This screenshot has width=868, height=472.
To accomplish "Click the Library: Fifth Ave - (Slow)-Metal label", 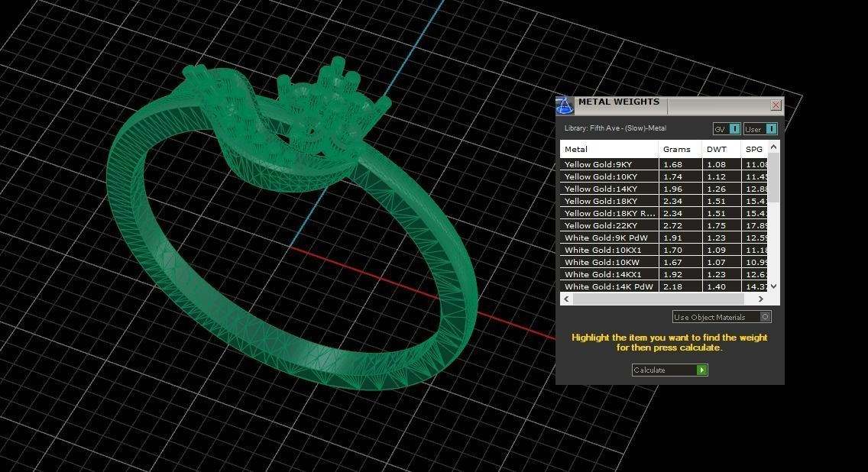I will click(615, 128).
